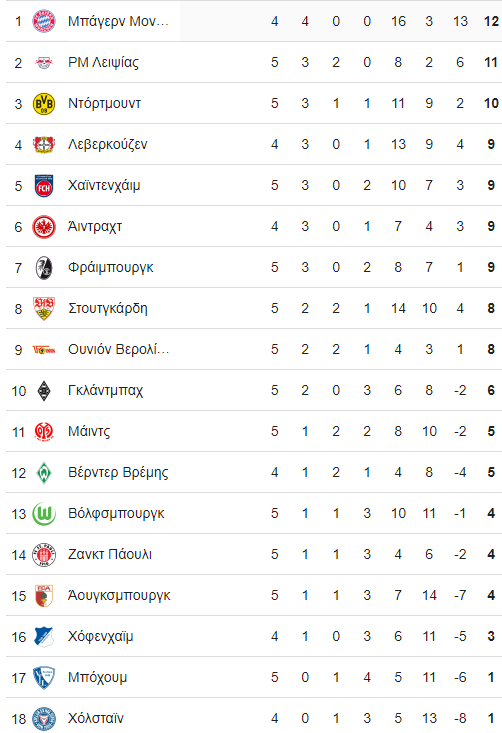
Task: Click Bayern's 12 points total
Action: 491,22
